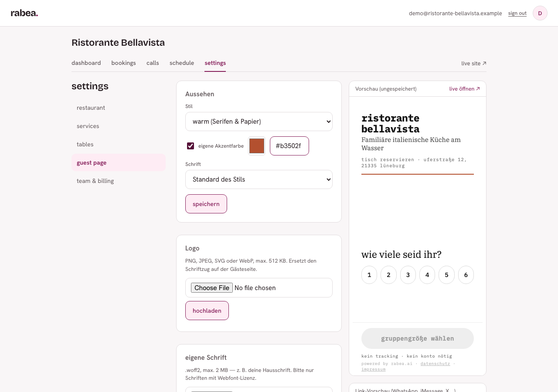
Task: Toggle eigene Akzentfarbe checkbox
Action: (191, 146)
